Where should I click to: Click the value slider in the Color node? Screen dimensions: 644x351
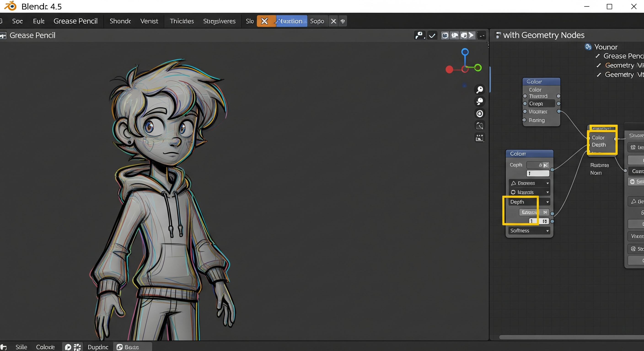click(538, 173)
